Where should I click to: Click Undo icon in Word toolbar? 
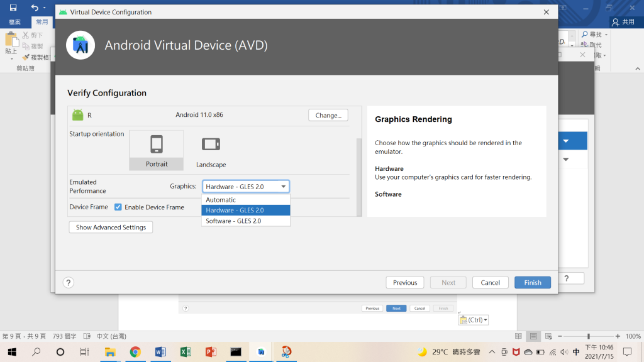[35, 8]
